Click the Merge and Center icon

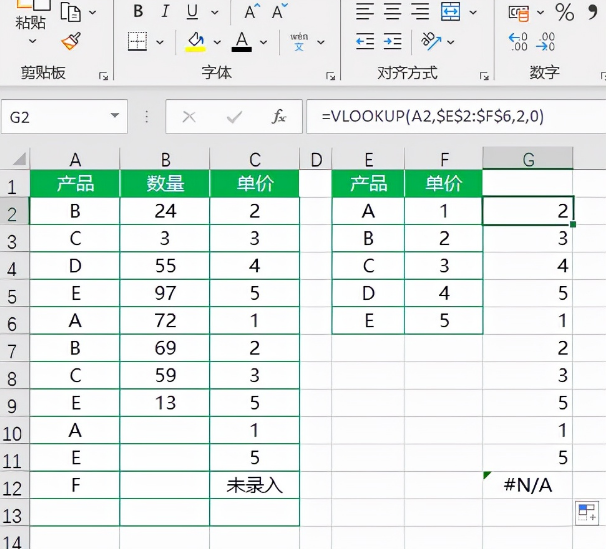450,11
